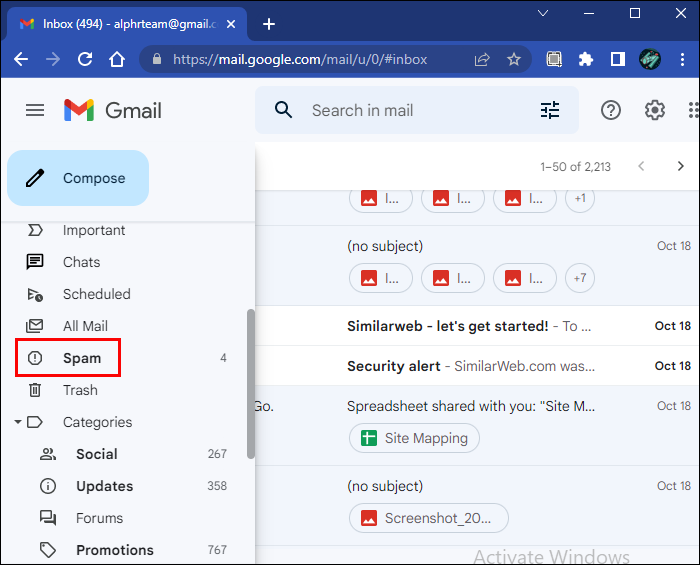Open the Chrome profile avatar
700x565 pixels.
pyautogui.click(x=650, y=59)
